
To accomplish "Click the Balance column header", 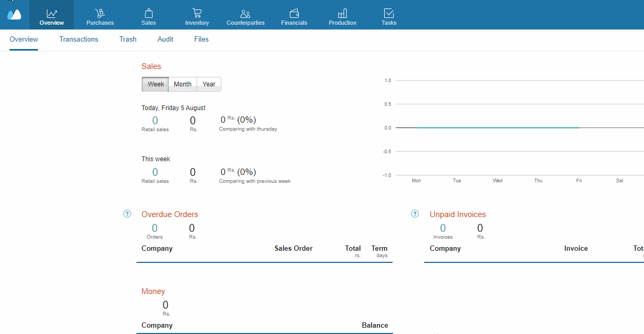I will coord(375,326).
